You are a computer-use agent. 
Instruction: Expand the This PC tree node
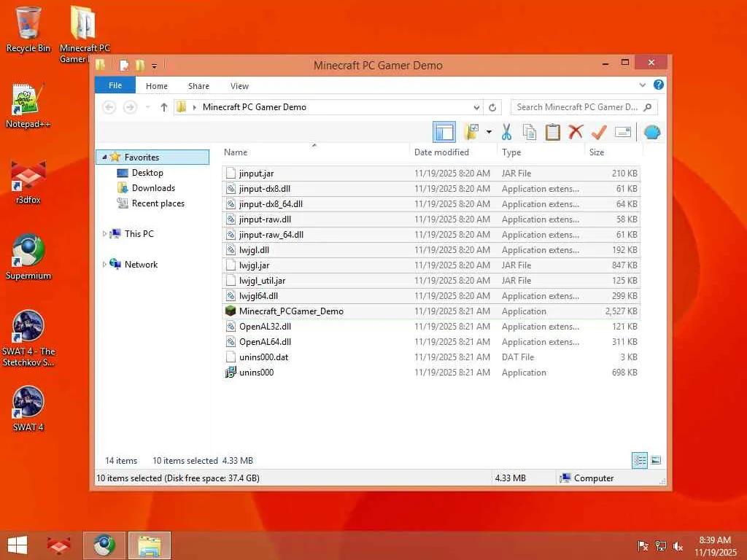coord(104,234)
